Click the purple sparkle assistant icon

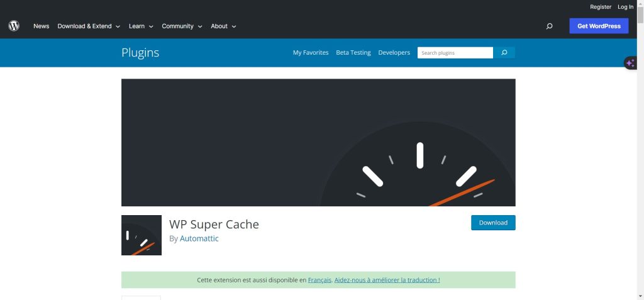(630, 63)
